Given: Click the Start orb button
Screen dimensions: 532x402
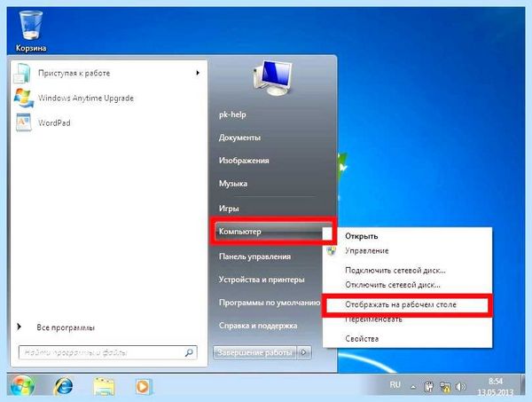Looking at the screenshot, I should point(22,386).
